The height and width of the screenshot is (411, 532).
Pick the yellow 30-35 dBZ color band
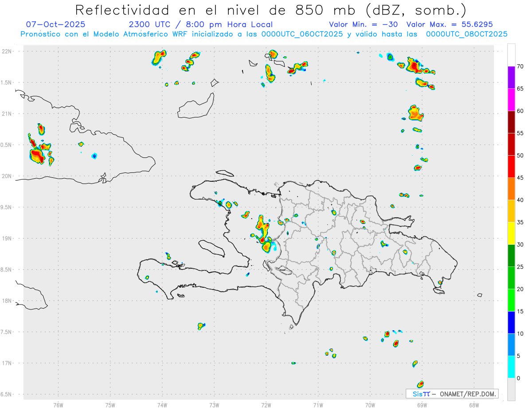point(511,233)
